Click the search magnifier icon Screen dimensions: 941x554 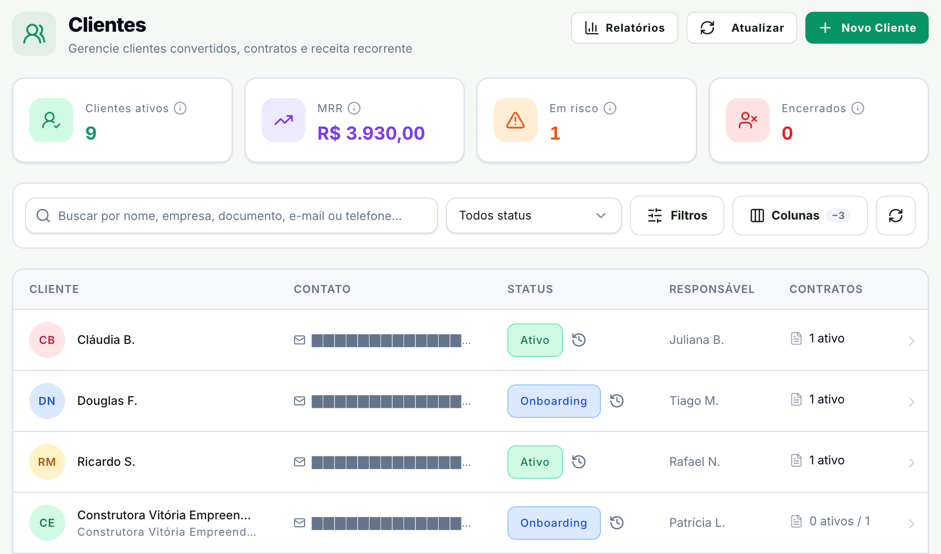(43, 215)
